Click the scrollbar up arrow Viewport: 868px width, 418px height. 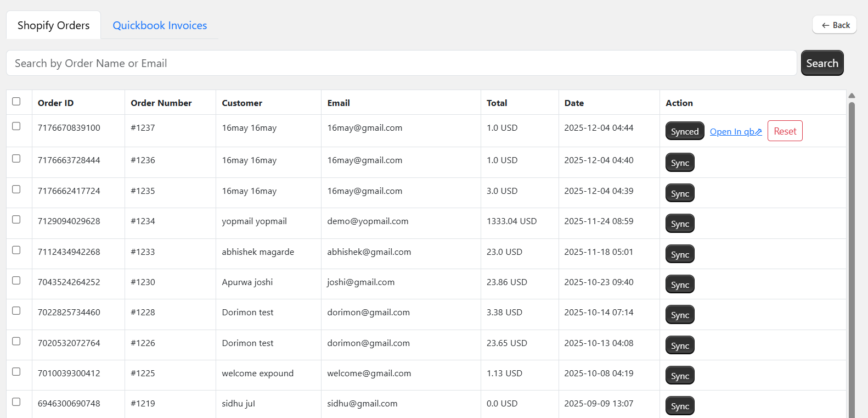(852, 96)
